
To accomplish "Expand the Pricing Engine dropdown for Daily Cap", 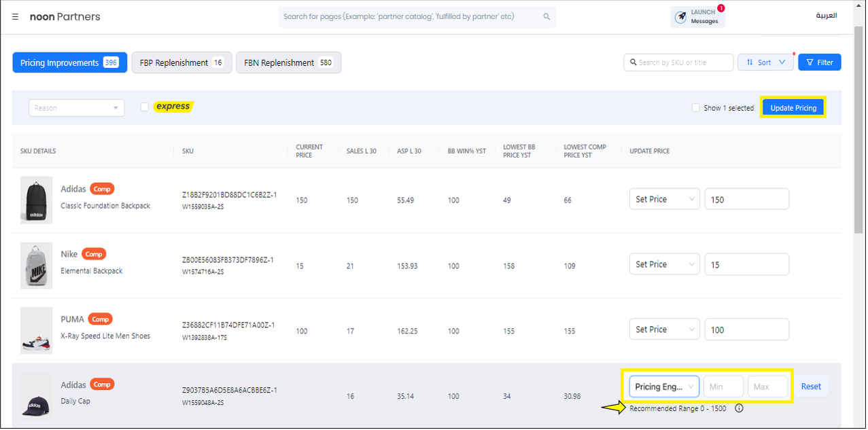I will pos(664,387).
